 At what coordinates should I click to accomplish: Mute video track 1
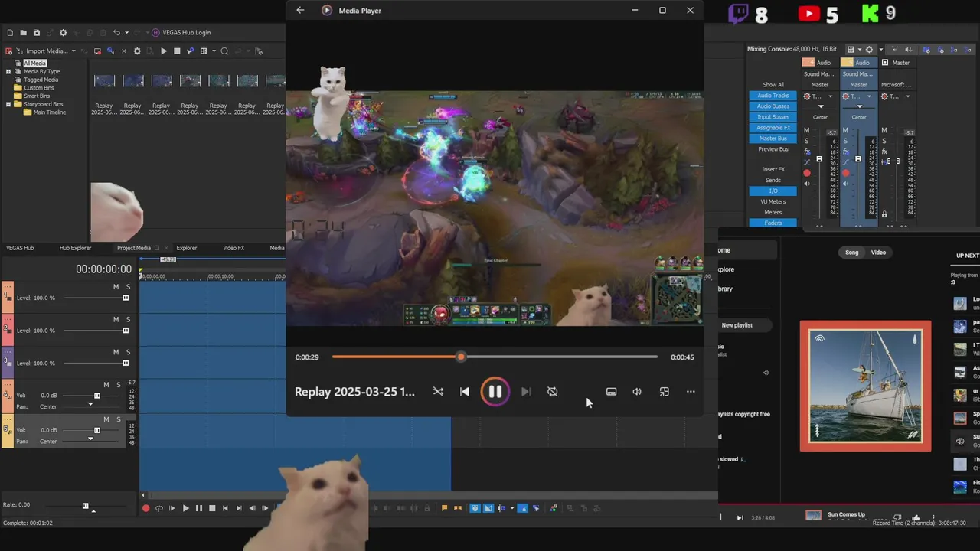pos(116,287)
